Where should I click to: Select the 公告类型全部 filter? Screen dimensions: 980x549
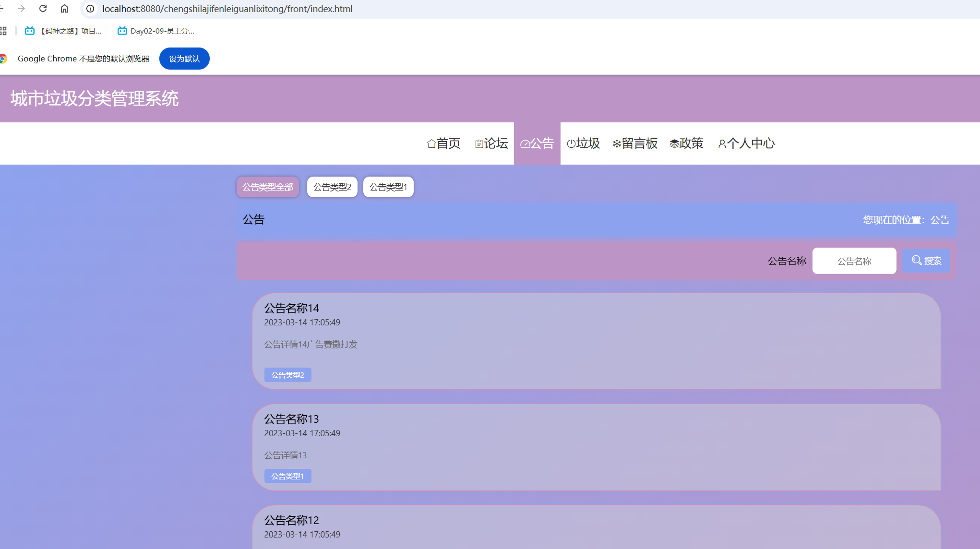pyautogui.click(x=267, y=187)
